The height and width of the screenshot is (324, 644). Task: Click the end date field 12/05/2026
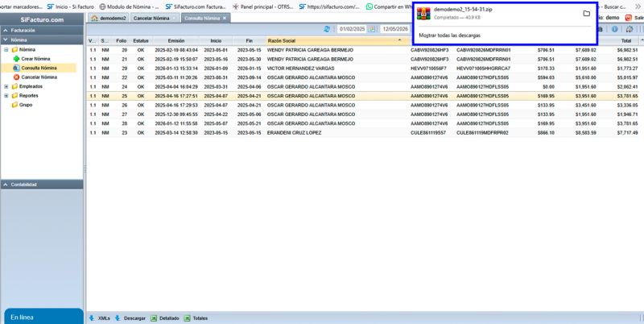click(395, 29)
